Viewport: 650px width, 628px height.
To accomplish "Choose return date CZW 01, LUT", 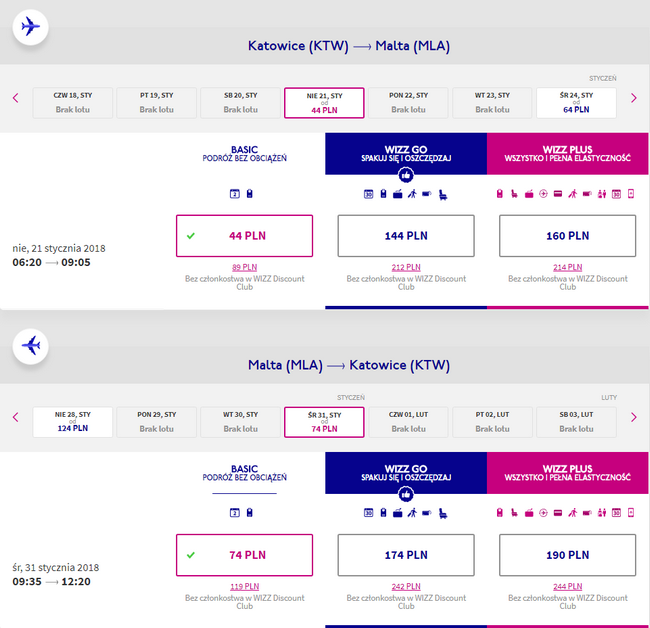I will [x=408, y=422].
